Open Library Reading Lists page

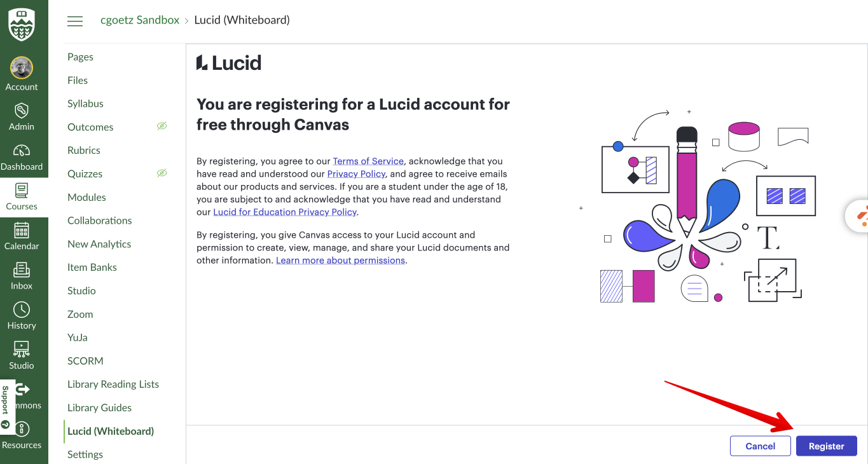pos(113,384)
